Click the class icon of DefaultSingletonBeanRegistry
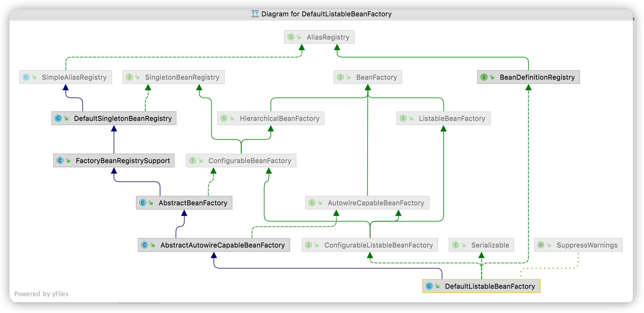This screenshot has width=644, height=313. tap(58, 118)
